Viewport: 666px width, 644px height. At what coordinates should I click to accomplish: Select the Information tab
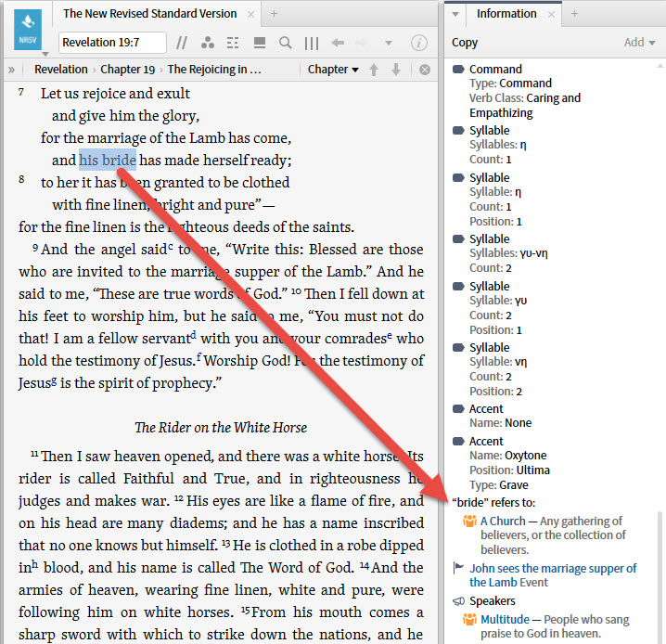506,14
